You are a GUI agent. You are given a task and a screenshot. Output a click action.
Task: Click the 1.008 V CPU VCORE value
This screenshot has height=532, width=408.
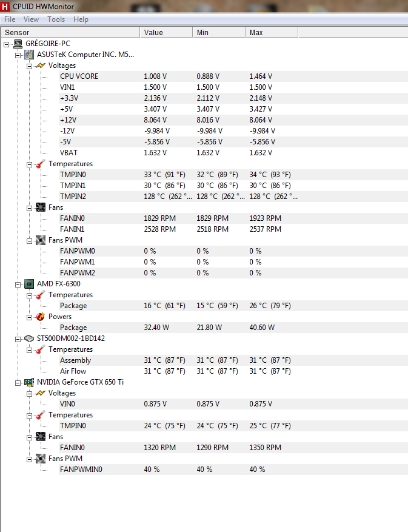click(x=155, y=76)
